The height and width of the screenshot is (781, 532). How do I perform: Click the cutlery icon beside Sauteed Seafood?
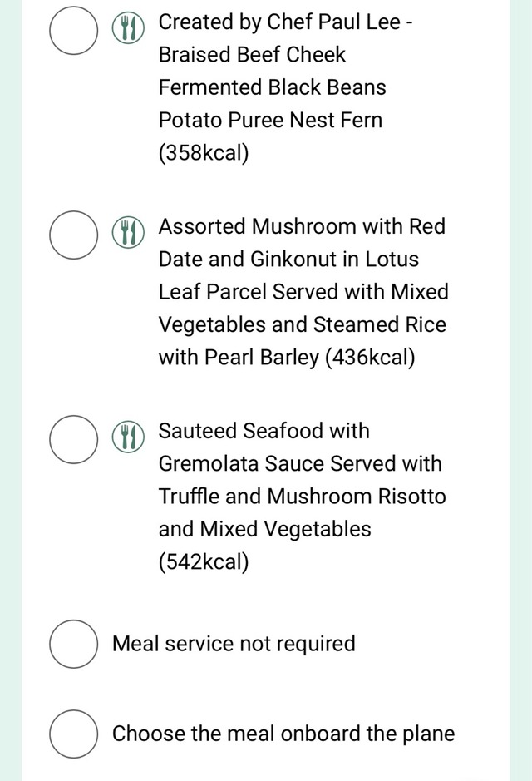coord(128,437)
